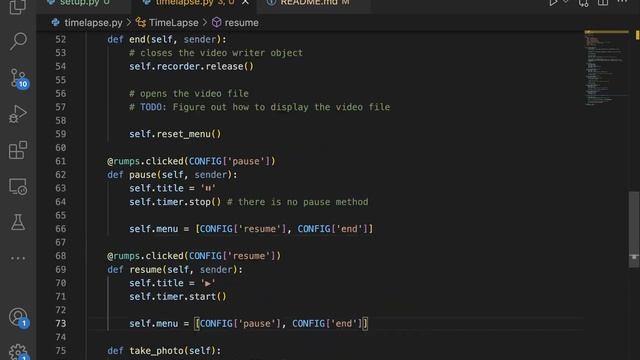Show additional views ellipsis in activity bar
Image resolution: width=640 pixels, height=360 pixels.
click(18, 258)
